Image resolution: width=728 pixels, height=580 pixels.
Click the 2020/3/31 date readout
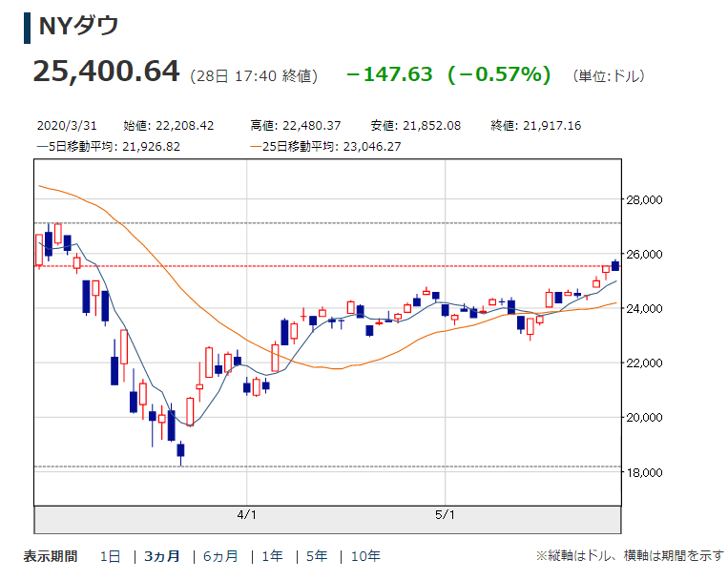64,126
